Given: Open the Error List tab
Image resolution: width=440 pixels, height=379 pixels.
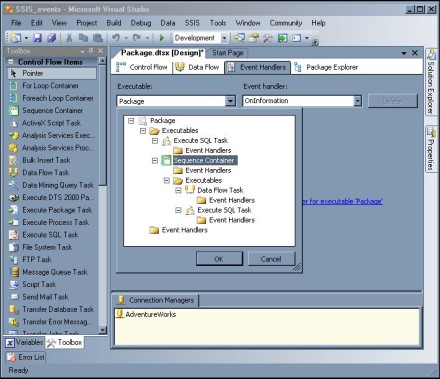Looking at the screenshot, I should tap(26, 357).
